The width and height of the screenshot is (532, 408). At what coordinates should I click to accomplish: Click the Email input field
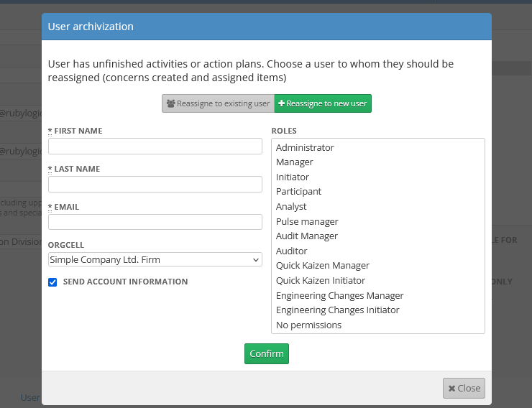pyautogui.click(x=155, y=222)
